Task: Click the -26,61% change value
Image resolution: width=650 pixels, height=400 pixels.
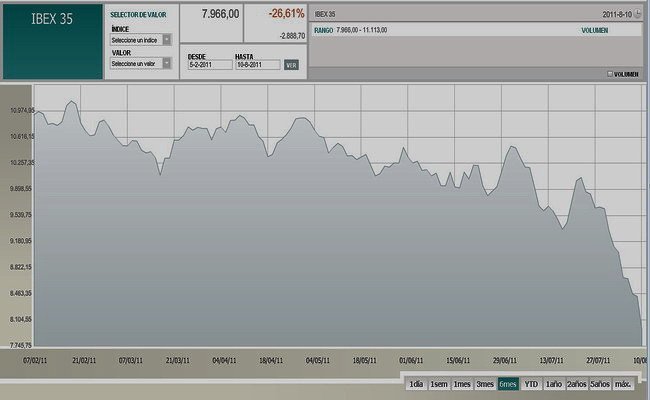Action: [x=286, y=13]
